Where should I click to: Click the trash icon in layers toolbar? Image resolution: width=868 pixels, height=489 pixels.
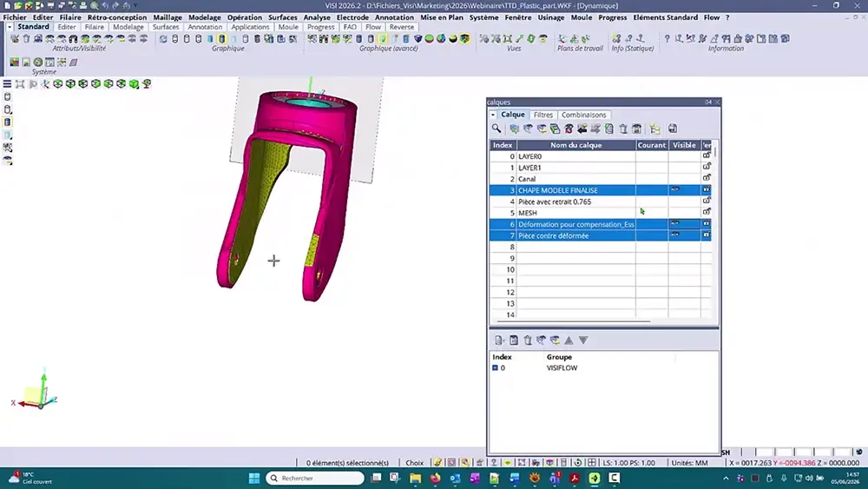(623, 129)
